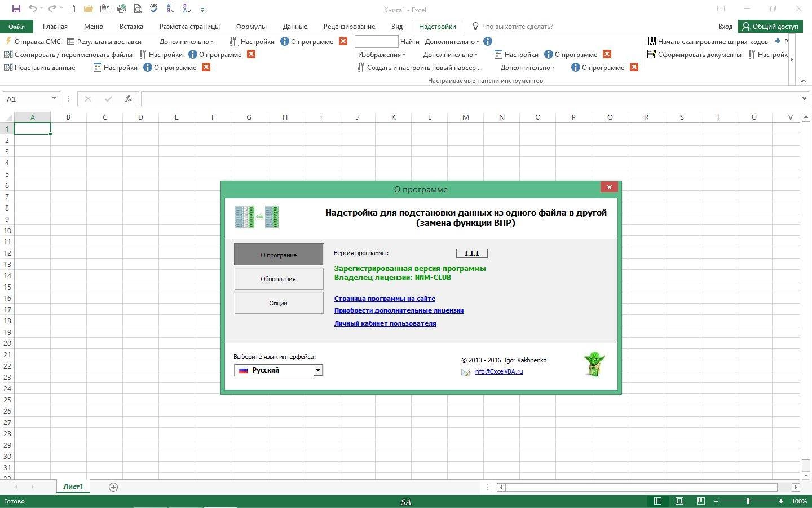Image resolution: width=812 pixels, height=508 pixels.
Task: Run the ABC spelling check
Action: coord(154,8)
